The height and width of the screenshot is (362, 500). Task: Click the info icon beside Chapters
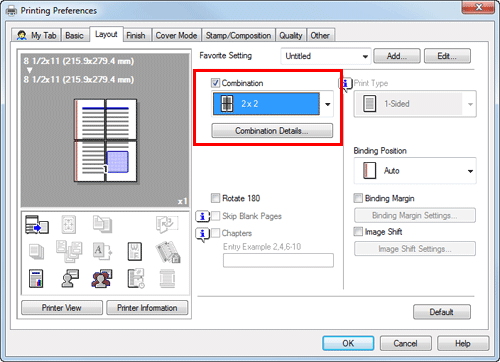click(202, 234)
